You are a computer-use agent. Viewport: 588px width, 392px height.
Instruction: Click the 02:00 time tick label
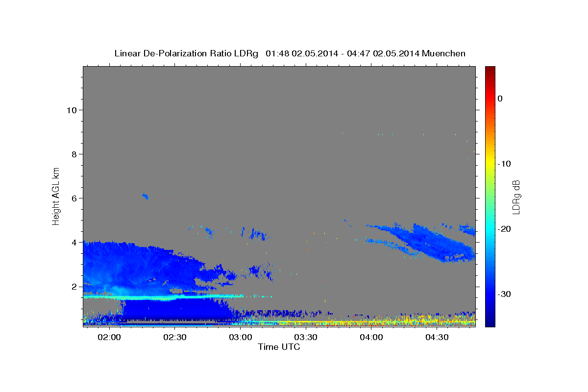pos(109,338)
